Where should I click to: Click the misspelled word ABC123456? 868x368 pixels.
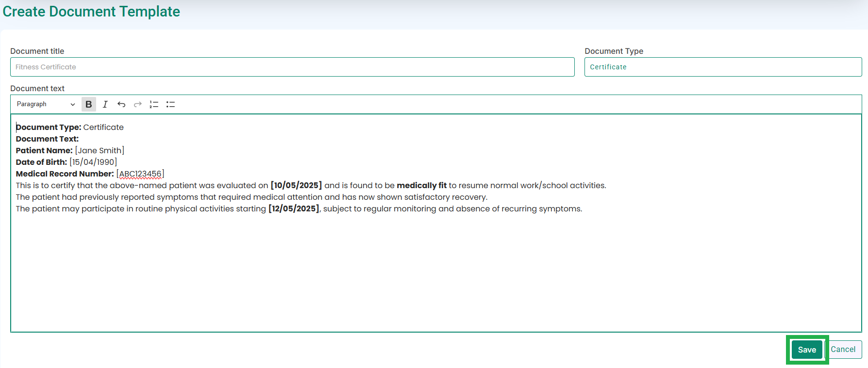click(140, 174)
